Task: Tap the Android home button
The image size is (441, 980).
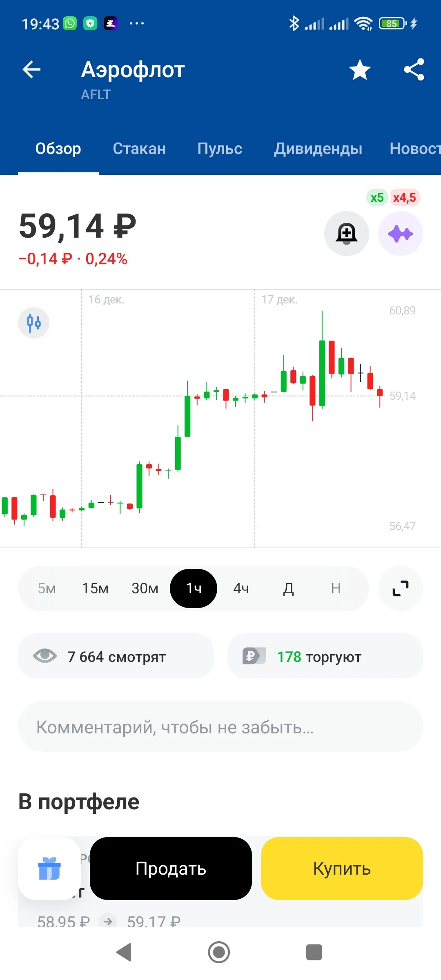Action: [219, 952]
